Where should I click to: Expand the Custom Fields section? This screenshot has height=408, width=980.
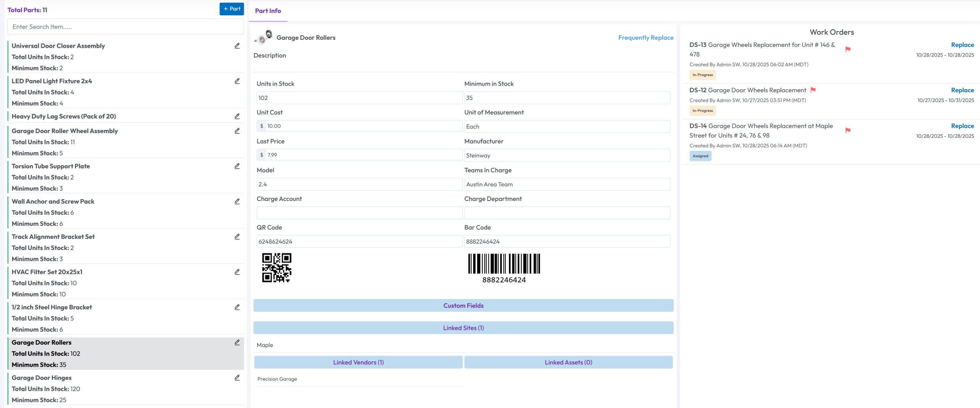click(463, 305)
